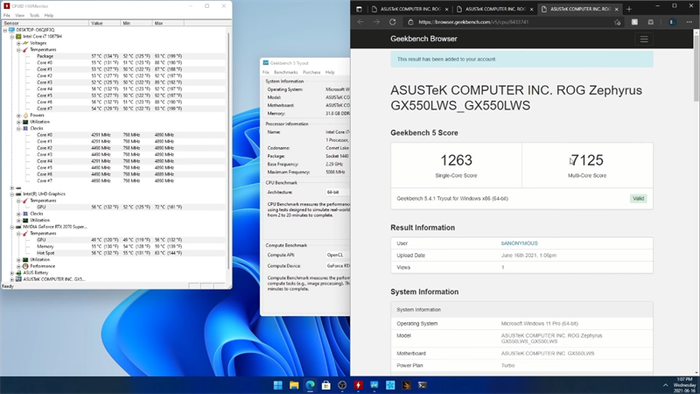Click the Windows Start button in taskbar

278,385
